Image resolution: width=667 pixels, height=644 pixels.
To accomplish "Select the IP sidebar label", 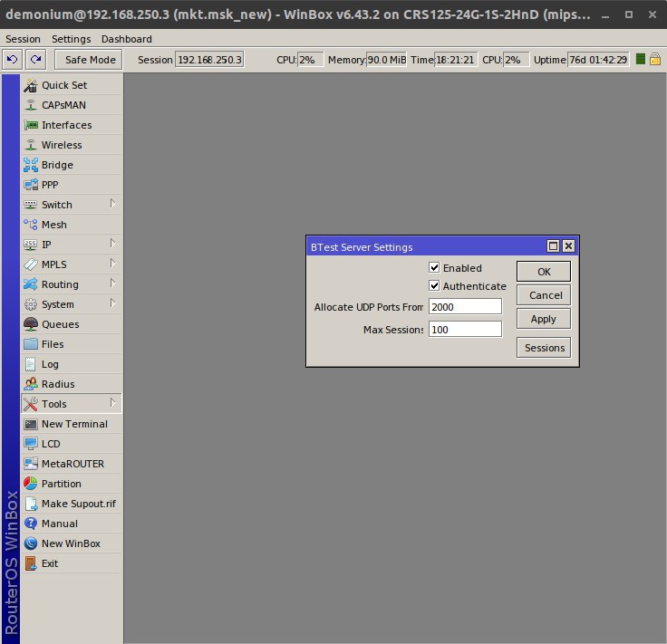I will (46, 245).
